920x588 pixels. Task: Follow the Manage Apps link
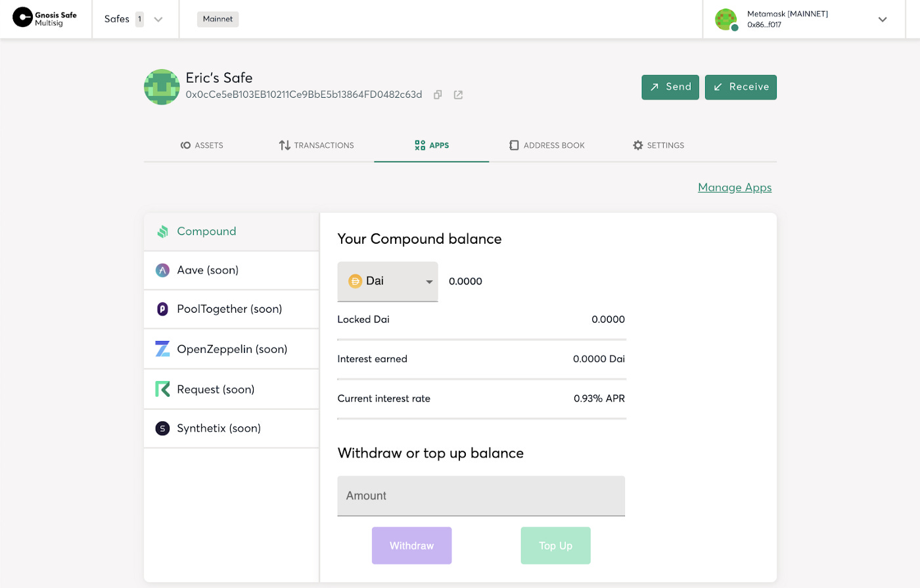[x=734, y=187]
